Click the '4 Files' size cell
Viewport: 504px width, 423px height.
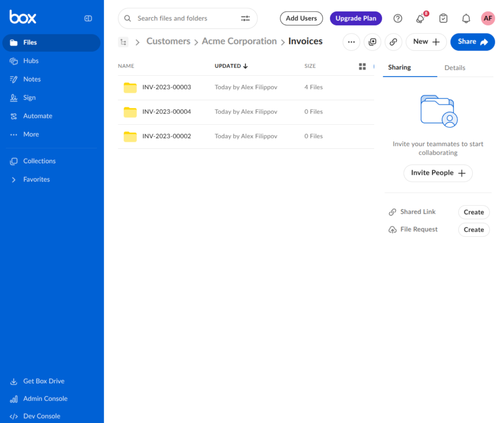(314, 87)
